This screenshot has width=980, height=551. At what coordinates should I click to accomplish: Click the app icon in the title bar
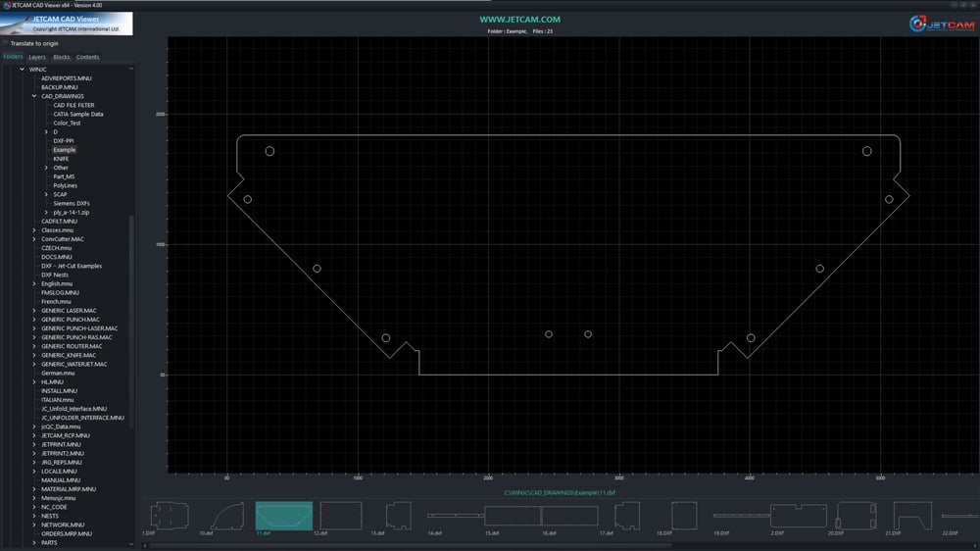click(x=6, y=4)
